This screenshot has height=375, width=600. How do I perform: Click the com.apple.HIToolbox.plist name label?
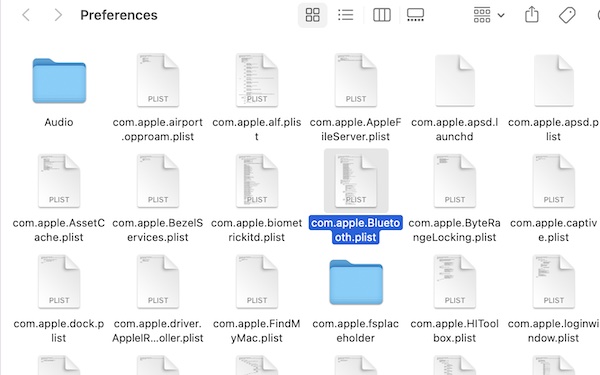455,331
